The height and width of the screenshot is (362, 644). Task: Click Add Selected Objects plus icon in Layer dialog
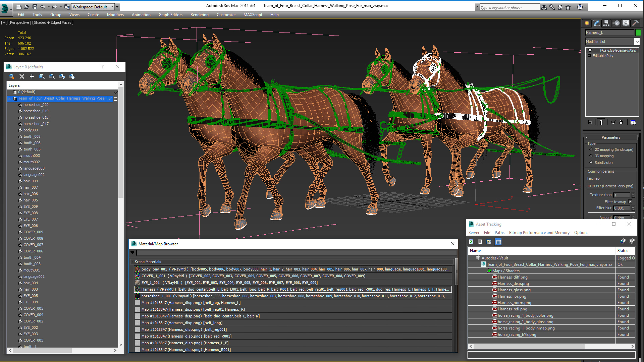tap(32, 76)
